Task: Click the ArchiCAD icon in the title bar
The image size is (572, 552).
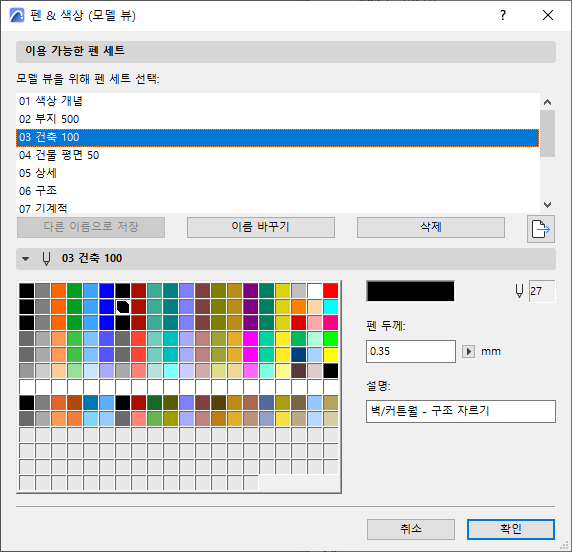Action: pos(17,15)
